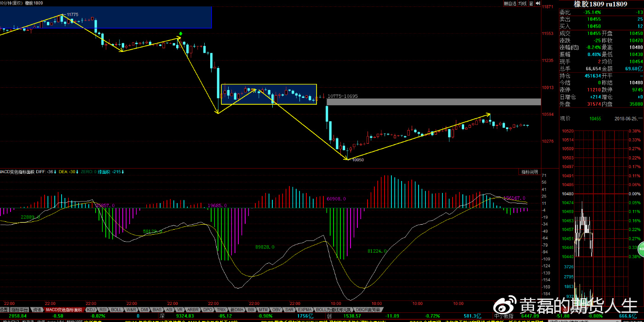Select the TRIX indicator tab
Viewport: 644px width, 322px height.
tap(221, 310)
